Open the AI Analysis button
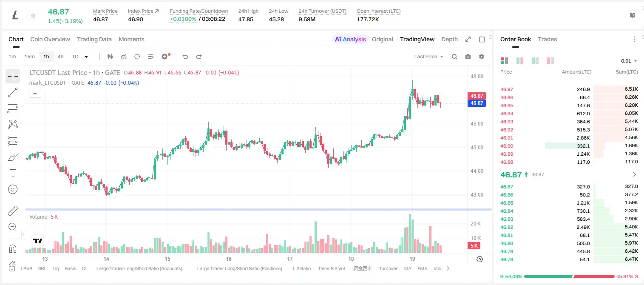 [350, 39]
